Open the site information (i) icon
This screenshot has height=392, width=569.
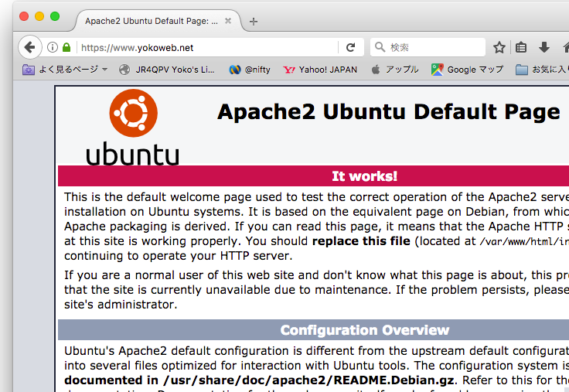53,47
